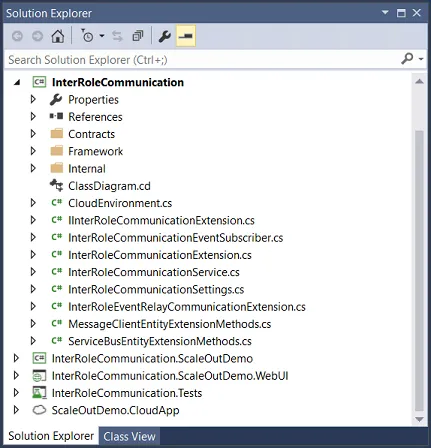Viewport: 431px width, 448px height.
Task: Click the InterRoleCommunication C# project icon
Action: (39, 82)
